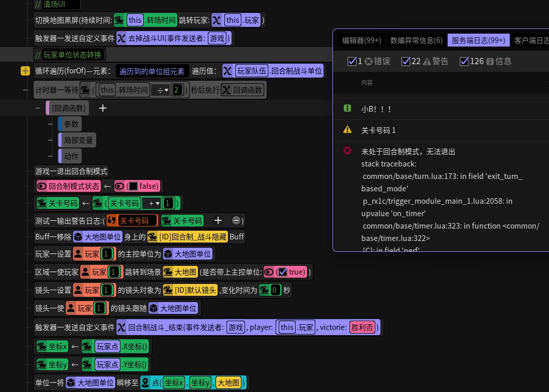This screenshot has height=392, width=549.
Task: Open the 客户端日志 tab
Action: pyautogui.click(x=530, y=40)
